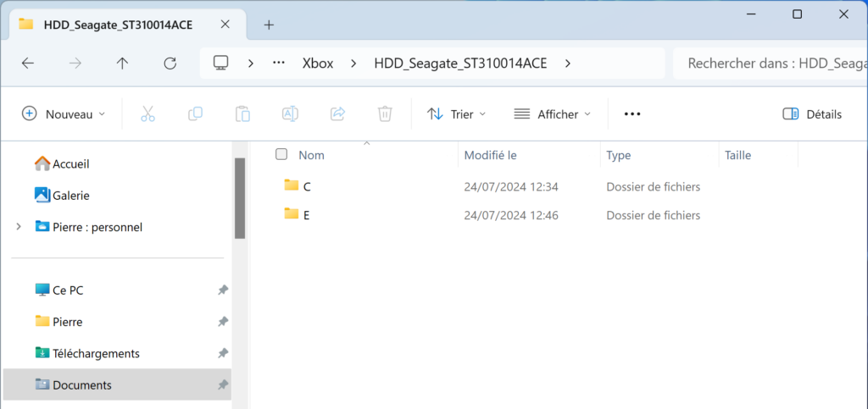Viewport: 868px width, 409px height.
Task: Maximize the File Explorer window
Action: [x=797, y=14]
